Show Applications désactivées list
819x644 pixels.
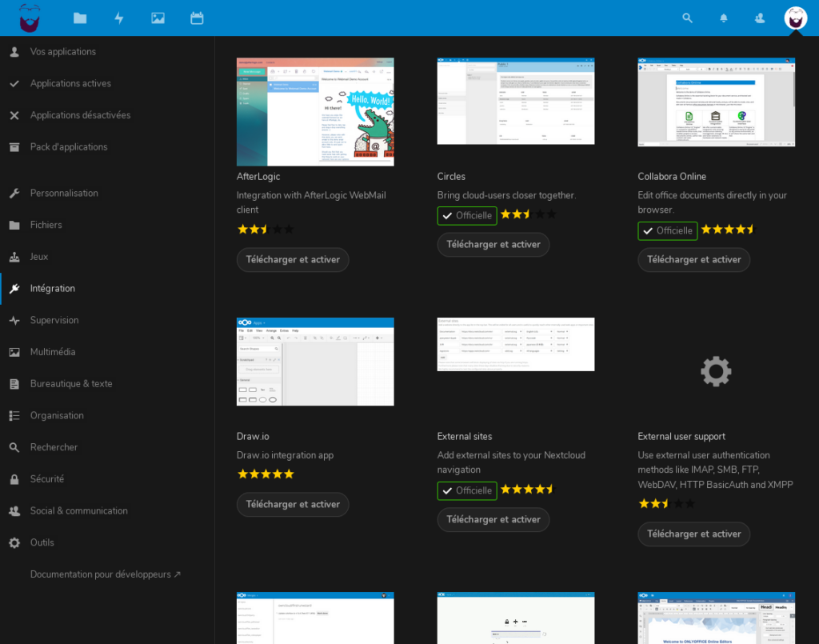click(x=107, y=115)
